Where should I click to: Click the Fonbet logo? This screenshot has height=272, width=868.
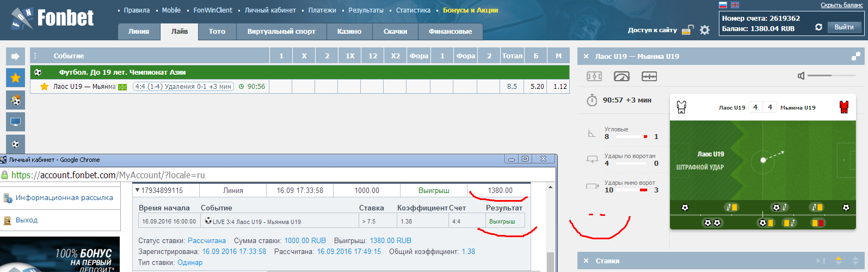(x=52, y=19)
